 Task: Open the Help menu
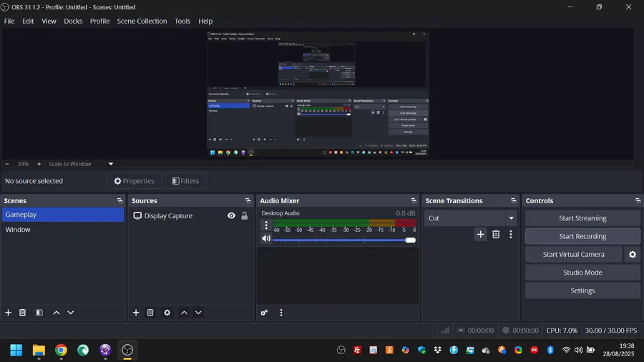205,21
